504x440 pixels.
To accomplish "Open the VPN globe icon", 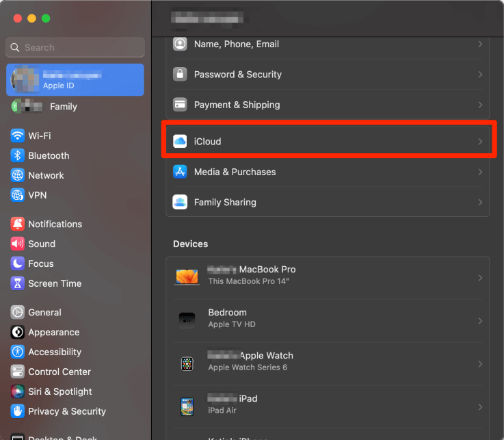I will [18, 195].
